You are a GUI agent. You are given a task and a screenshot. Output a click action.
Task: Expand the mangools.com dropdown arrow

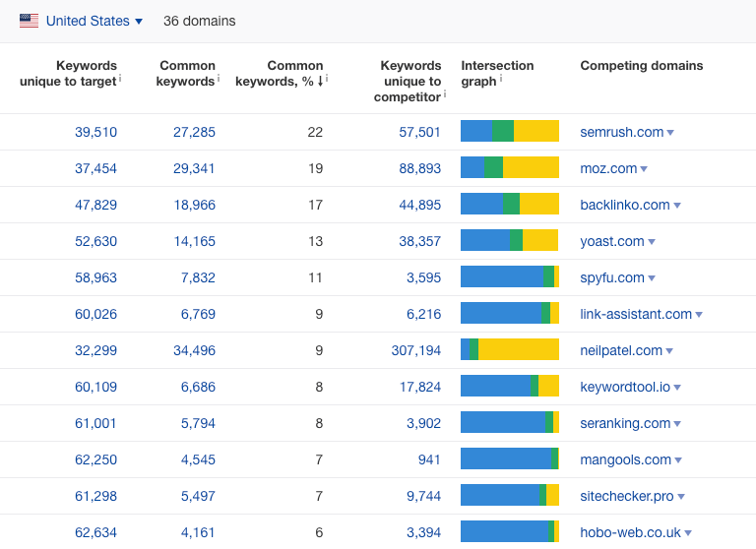pyautogui.click(x=678, y=460)
